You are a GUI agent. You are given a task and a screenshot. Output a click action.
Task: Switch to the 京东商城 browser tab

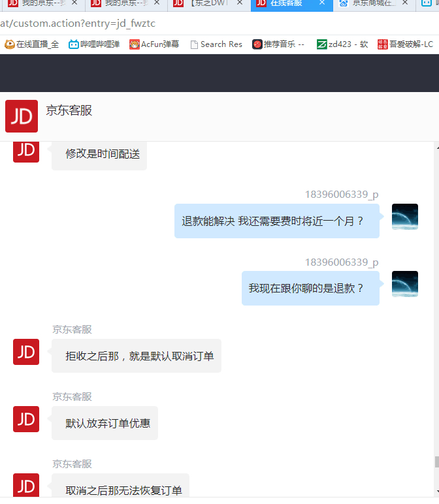click(x=370, y=3)
